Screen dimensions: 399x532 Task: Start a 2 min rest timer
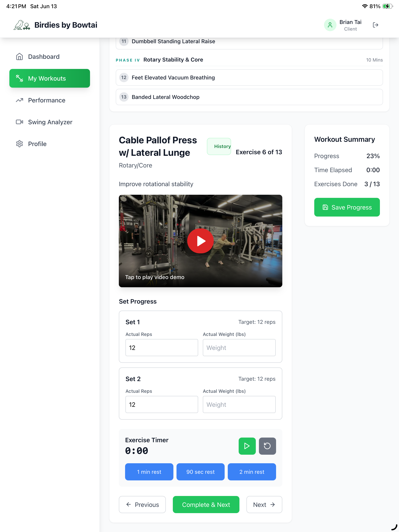(x=252, y=472)
